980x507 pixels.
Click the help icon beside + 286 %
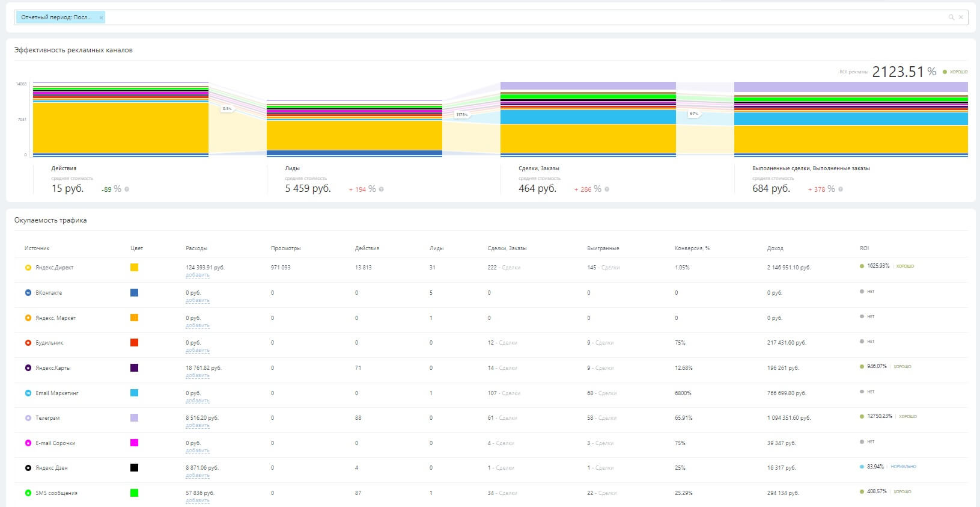pos(607,189)
